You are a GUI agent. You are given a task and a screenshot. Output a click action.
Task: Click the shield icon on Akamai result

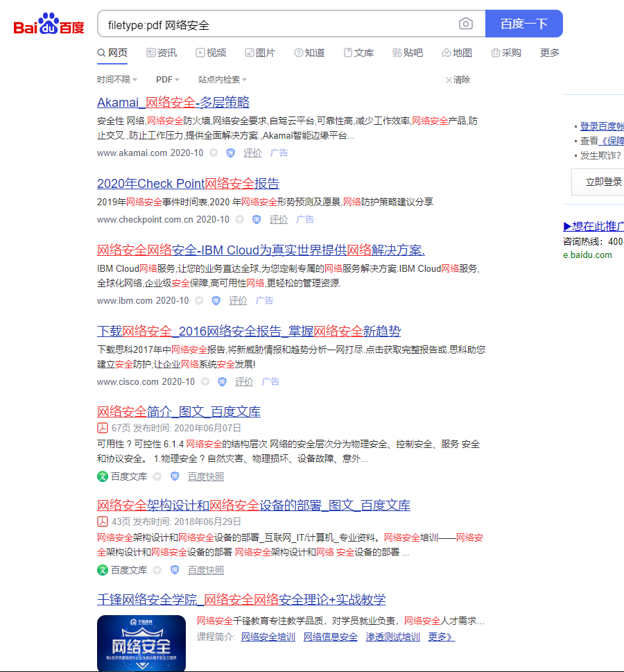(231, 153)
